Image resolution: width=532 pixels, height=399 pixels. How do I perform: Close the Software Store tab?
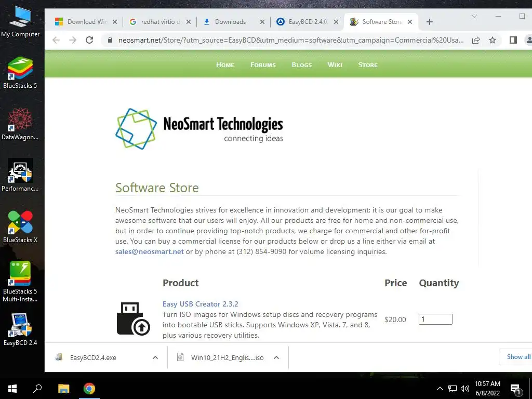(x=410, y=22)
